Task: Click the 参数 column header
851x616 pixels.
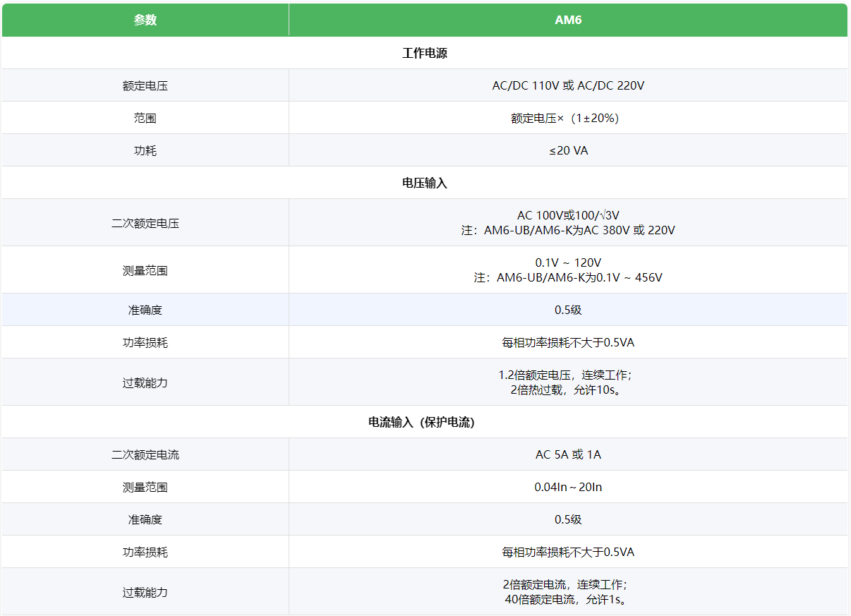Action: coord(145,20)
